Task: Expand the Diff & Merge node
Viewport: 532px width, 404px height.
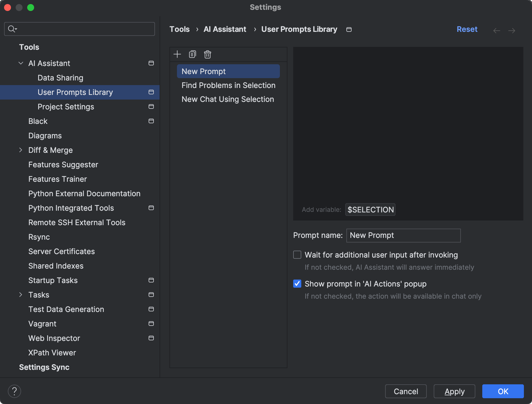Action: click(x=21, y=150)
